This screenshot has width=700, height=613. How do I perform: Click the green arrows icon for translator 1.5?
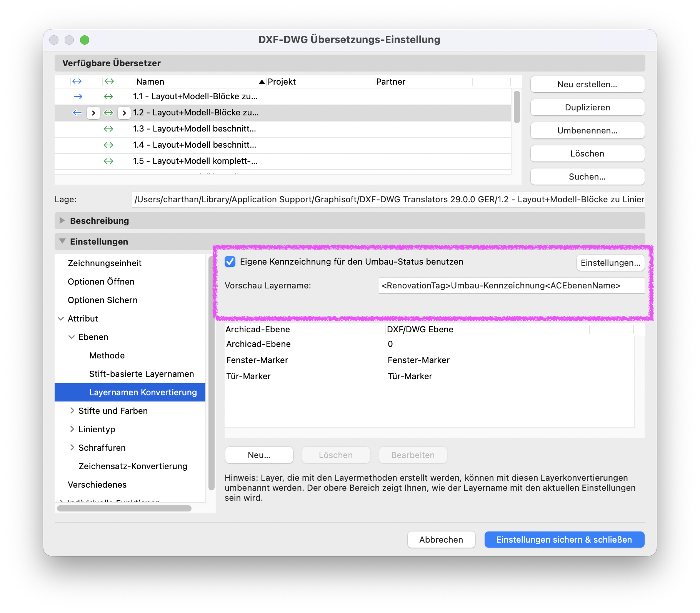coord(108,161)
